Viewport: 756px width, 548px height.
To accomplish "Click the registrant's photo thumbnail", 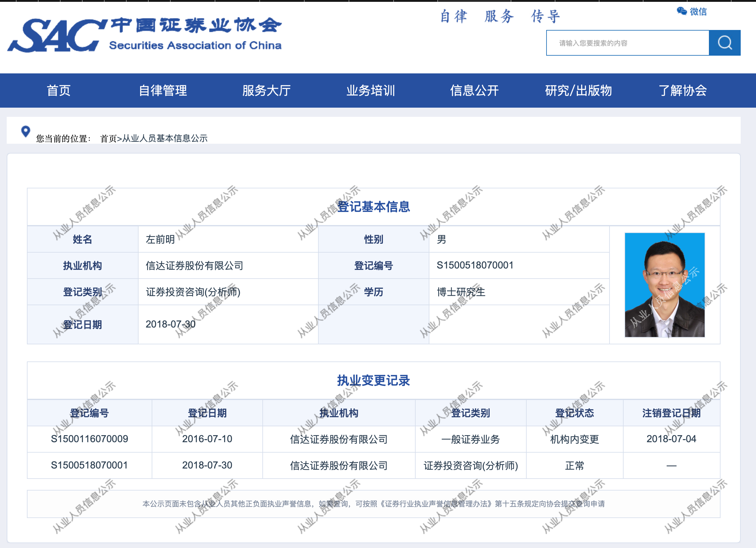I will 664,285.
